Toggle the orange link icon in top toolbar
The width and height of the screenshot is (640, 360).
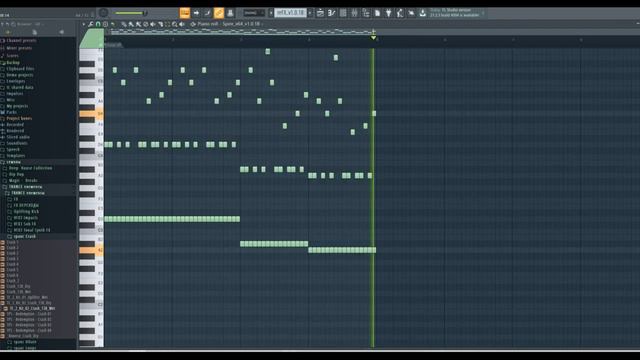coord(219,13)
